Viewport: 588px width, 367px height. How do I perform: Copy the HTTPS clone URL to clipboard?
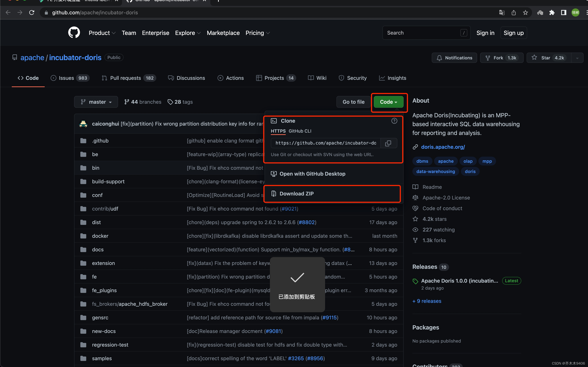pyautogui.click(x=388, y=143)
